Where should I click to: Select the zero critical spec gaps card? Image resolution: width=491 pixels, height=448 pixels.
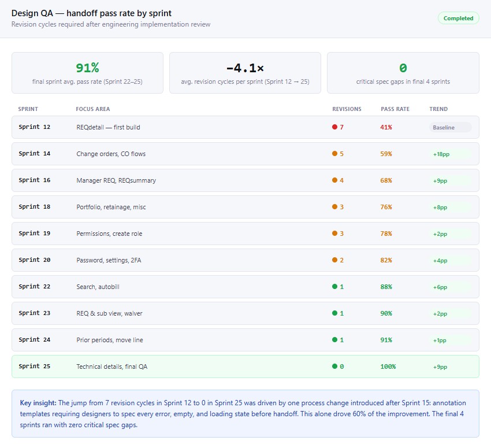click(403, 72)
